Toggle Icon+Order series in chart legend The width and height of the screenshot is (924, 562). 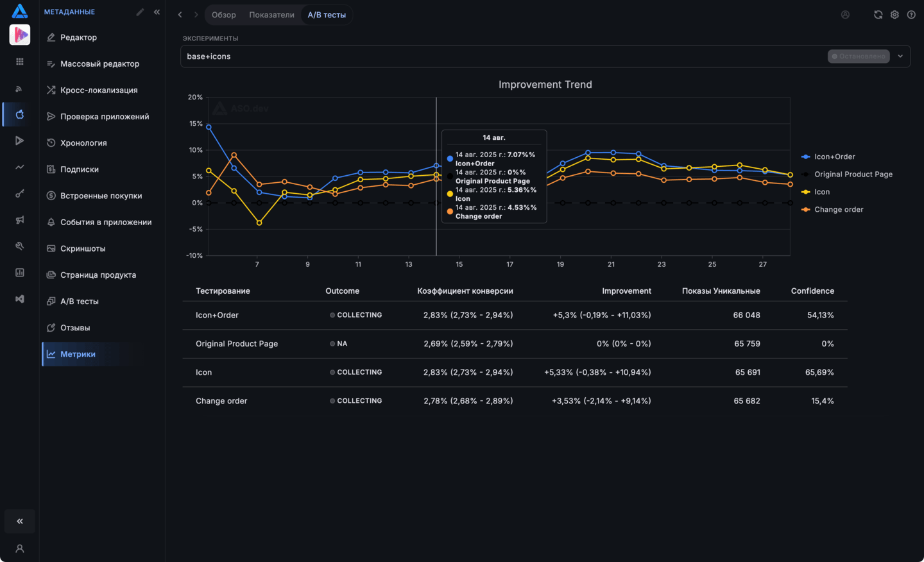[828, 157]
